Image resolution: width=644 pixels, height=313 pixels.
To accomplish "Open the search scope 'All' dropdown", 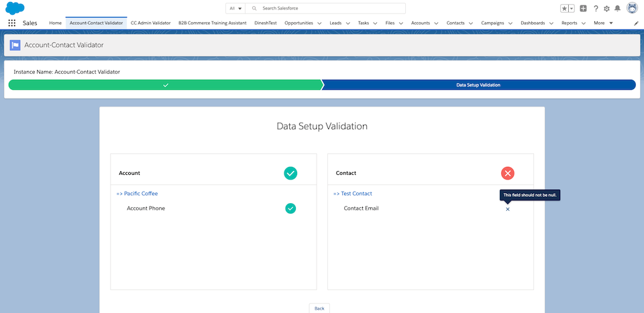I will pyautogui.click(x=235, y=9).
